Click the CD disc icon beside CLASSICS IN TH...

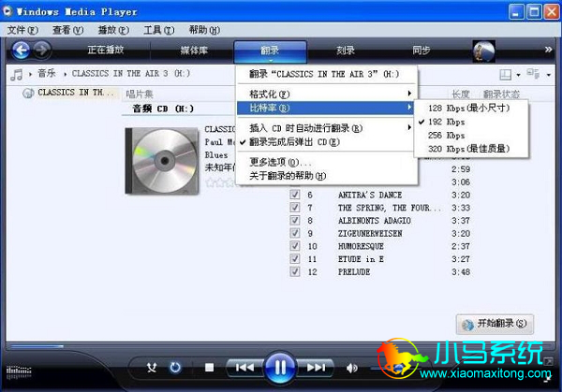point(28,93)
